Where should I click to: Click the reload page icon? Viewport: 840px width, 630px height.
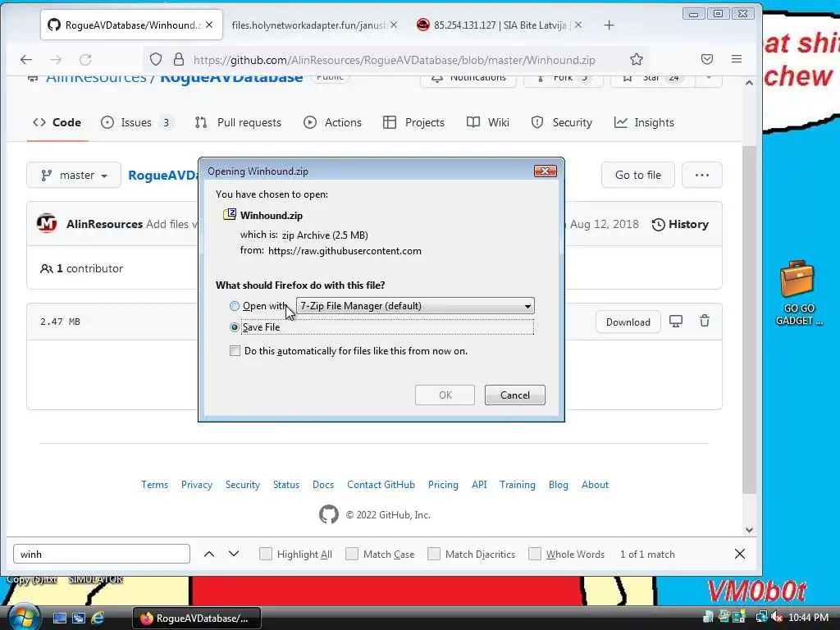85,59
